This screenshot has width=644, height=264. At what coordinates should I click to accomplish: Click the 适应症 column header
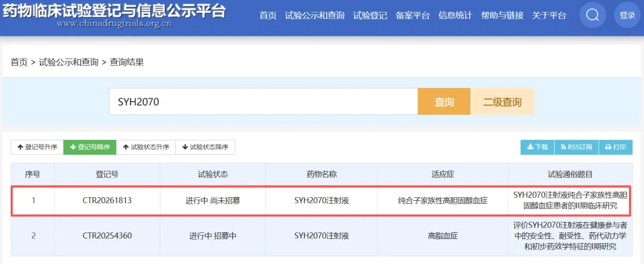pyautogui.click(x=442, y=174)
